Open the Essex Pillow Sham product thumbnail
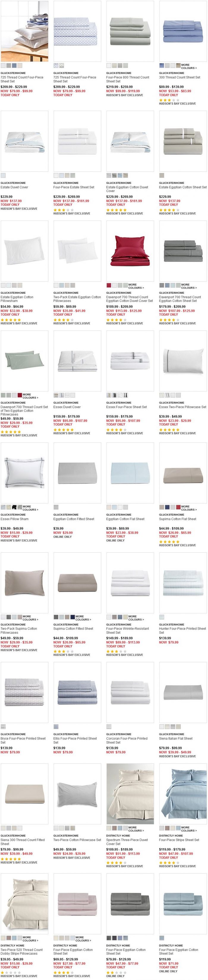 24,472
